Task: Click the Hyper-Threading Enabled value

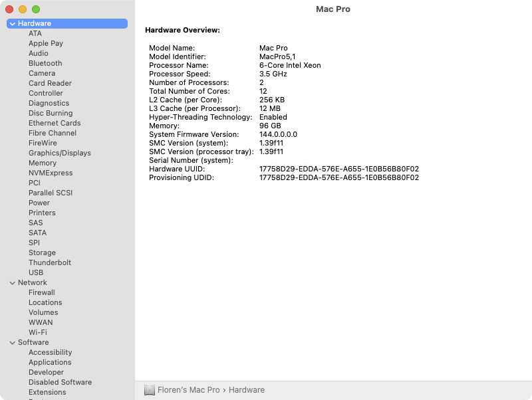Action: point(273,118)
